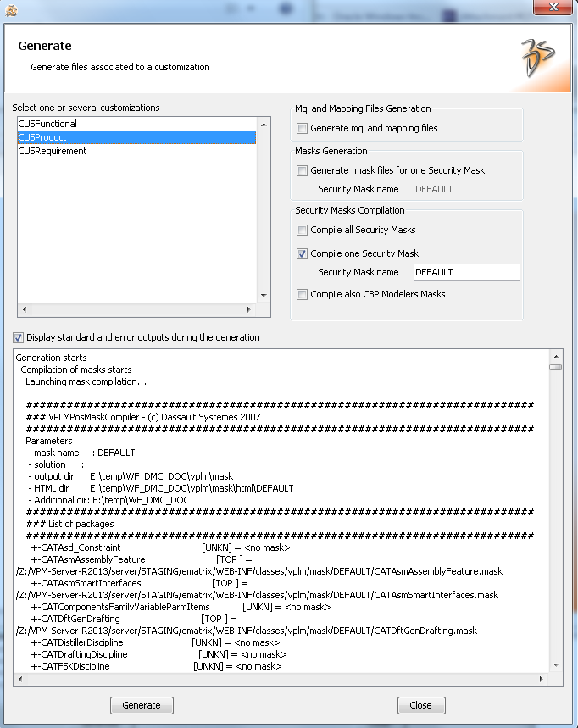
Task: Enable Compile all Security Masks
Action: tap(302, 230)
